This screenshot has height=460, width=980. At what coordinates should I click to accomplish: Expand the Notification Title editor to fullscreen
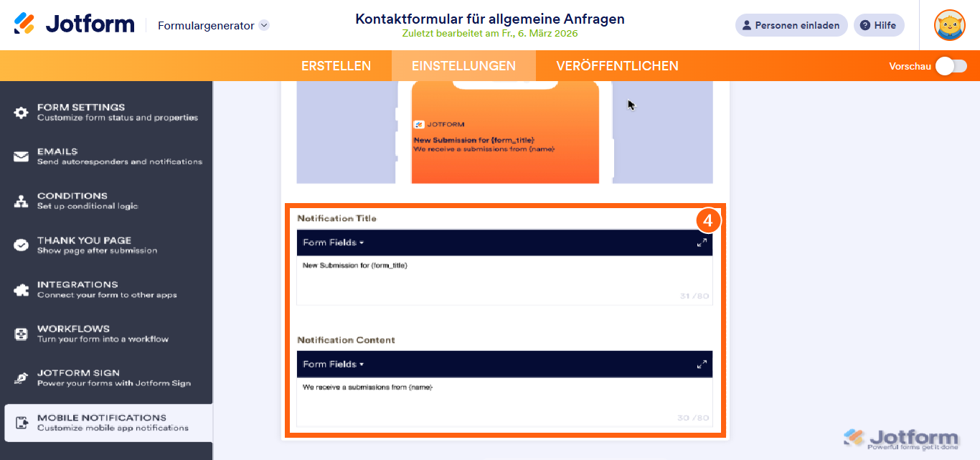pyautogui.click(x=702, y=243)
